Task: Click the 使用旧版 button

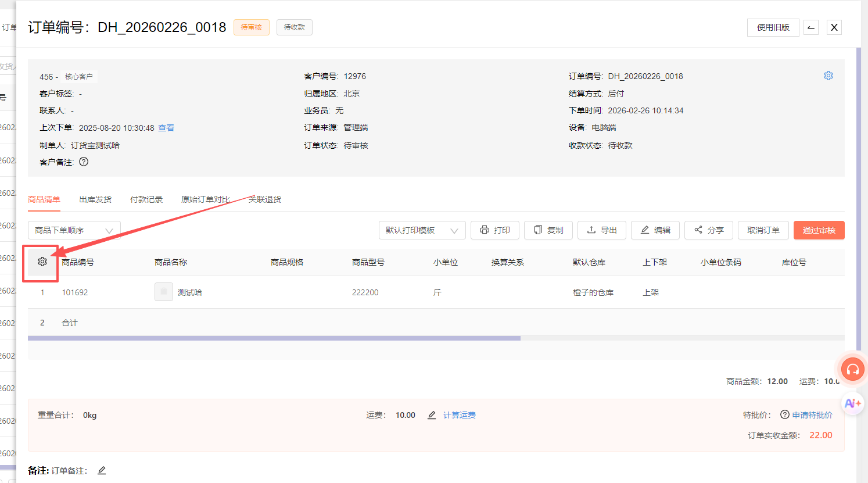Action: click(x=773, y=27)
